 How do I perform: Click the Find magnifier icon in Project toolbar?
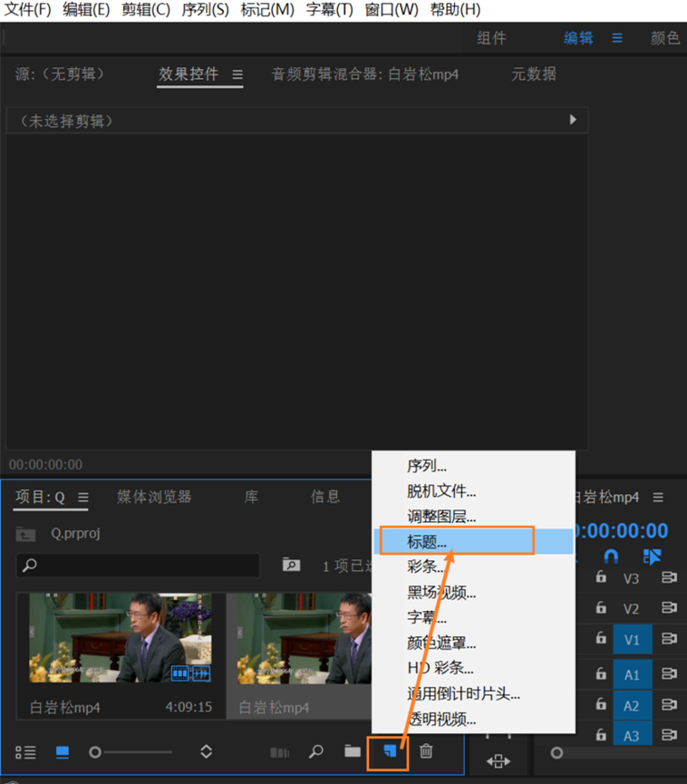tap(316, 751)
